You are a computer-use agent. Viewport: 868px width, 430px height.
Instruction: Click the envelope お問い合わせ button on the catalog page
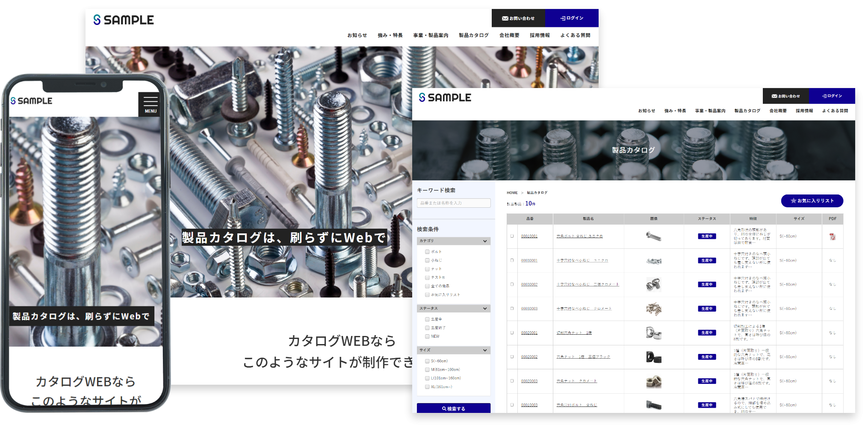point(785,96)
